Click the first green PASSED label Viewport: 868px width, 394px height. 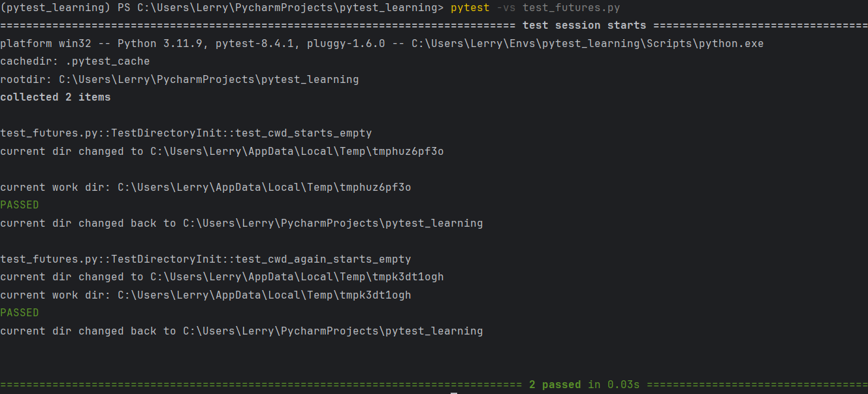20,205
